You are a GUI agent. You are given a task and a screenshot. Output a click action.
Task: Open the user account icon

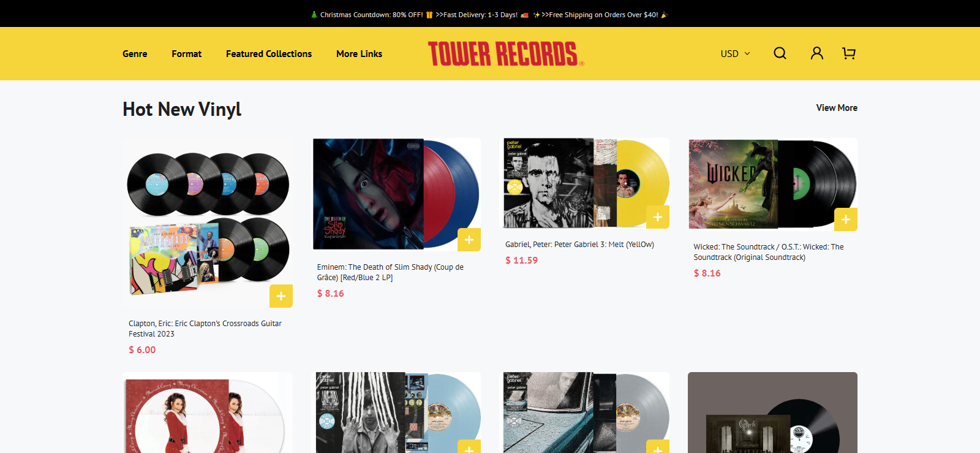click(816, 53)
